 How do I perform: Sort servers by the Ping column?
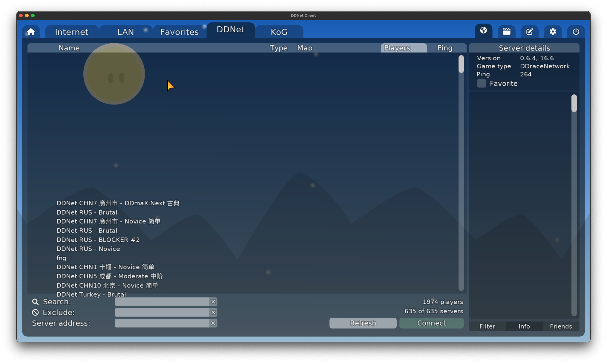pyautogui.click(x=444, y=48)
